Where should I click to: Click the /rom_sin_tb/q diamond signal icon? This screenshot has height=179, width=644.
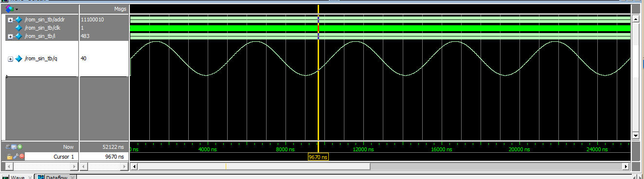19,59
